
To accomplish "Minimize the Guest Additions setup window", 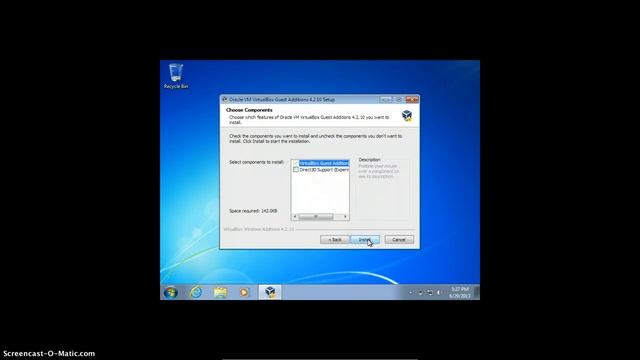I will coord(385,100).
